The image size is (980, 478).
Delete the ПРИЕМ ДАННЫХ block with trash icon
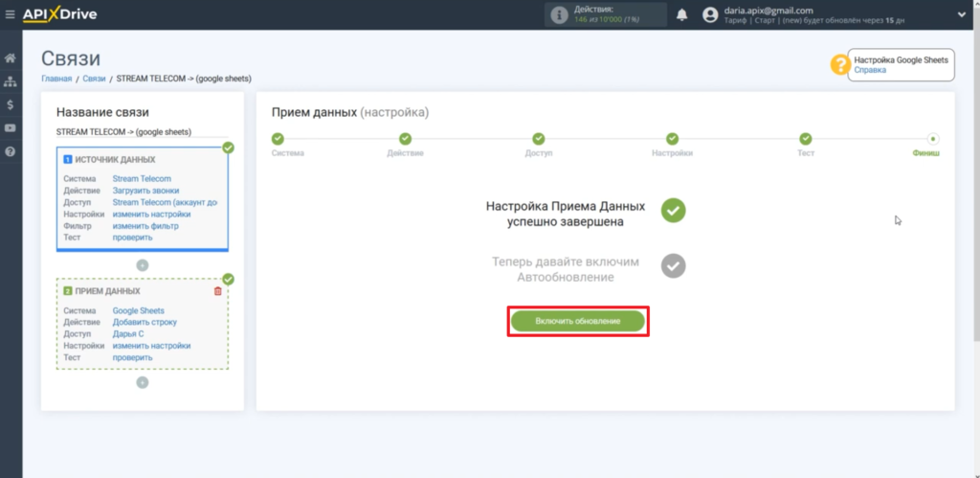[217, 291]
